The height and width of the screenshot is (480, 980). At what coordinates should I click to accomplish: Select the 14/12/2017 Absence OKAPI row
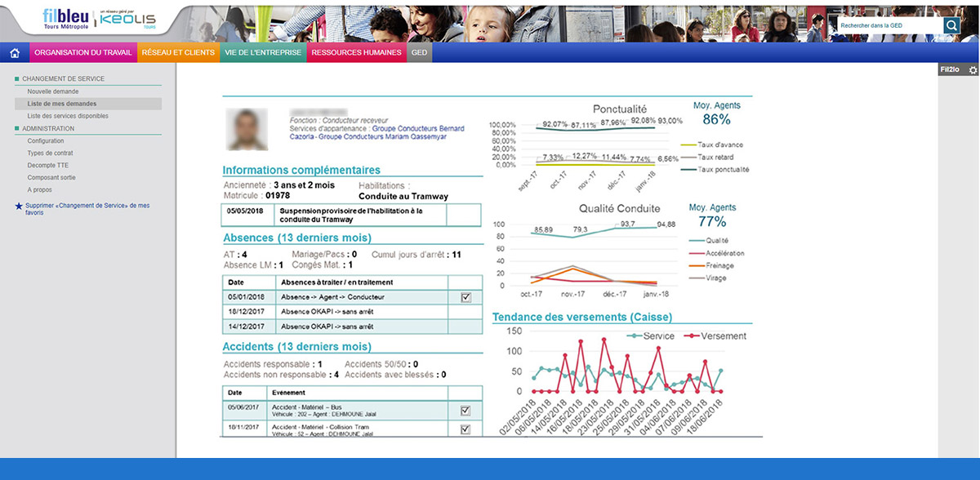(x=352, y=327)
